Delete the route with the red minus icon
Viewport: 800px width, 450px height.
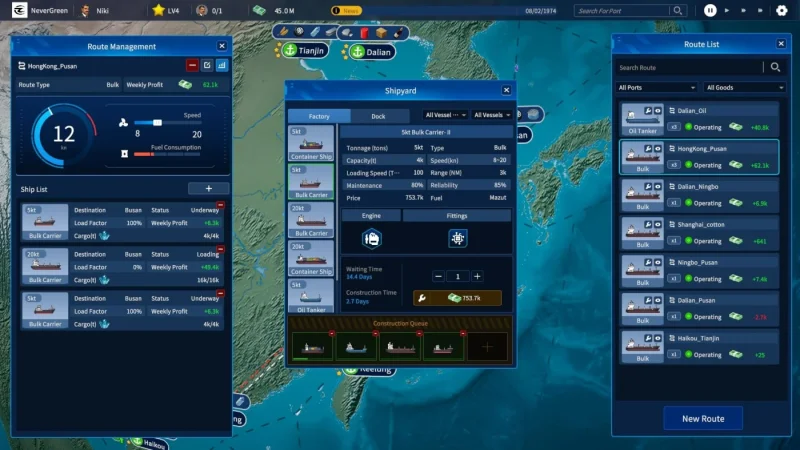click(x=192, y=66)
